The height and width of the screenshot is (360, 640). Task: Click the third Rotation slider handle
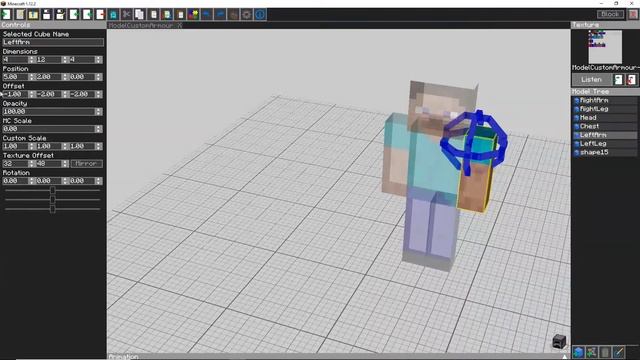pos(53,209)
